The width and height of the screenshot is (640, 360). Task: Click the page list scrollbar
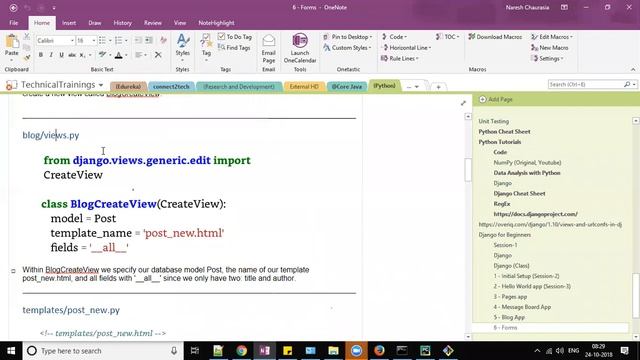pos(636,295)
